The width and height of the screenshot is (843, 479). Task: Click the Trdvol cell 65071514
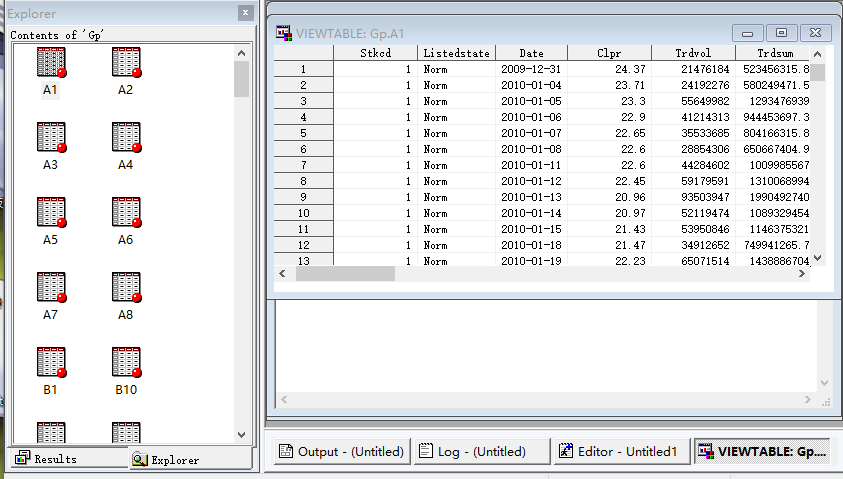click(x=693, y=260)
